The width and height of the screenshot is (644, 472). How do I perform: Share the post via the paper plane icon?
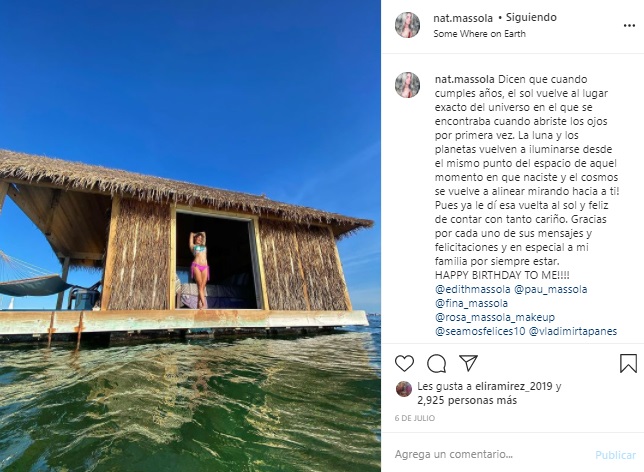pos(468,363)
